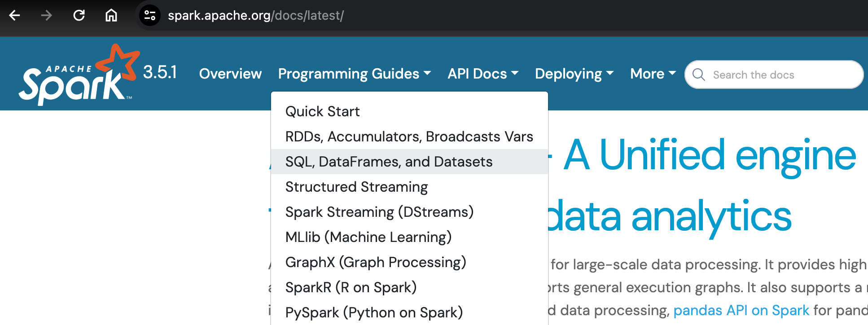Select Quick Start from the menu
The image size is (868, 325).
pos(409,111)
